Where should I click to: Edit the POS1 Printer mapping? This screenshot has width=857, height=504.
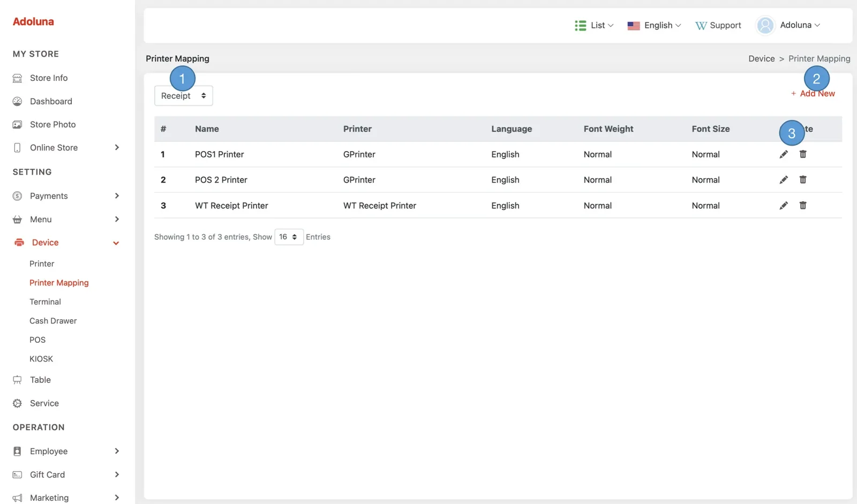point(784,154)
